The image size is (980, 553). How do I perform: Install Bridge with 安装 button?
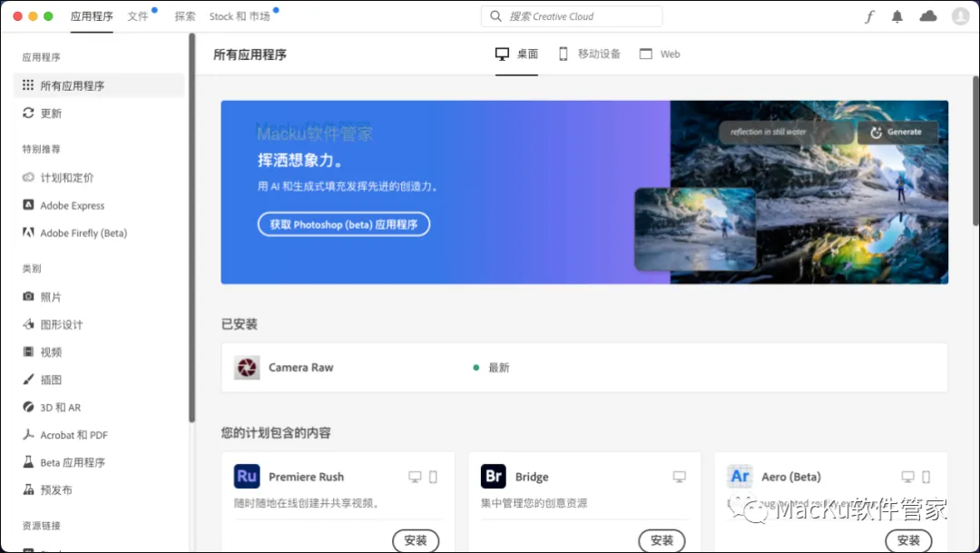coord(661,540)
